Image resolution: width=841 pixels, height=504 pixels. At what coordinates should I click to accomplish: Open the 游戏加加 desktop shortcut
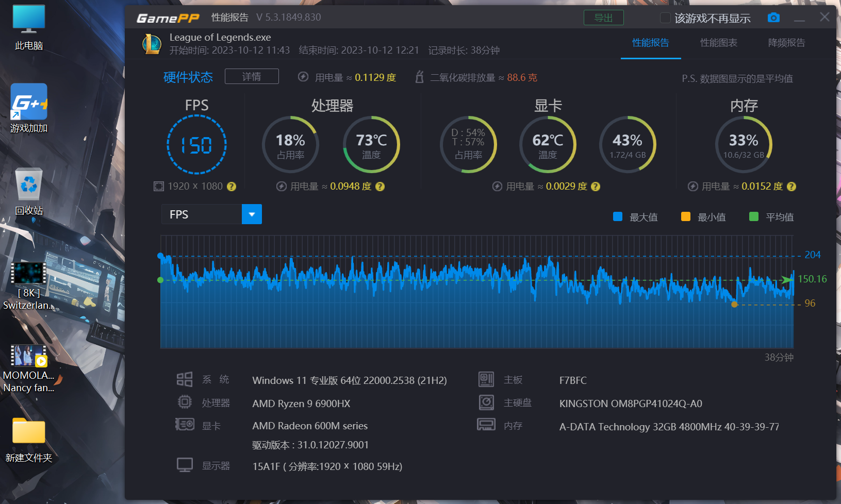29,109
